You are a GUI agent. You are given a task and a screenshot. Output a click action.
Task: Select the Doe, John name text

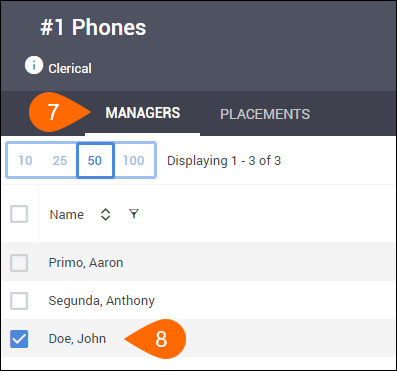77,339
